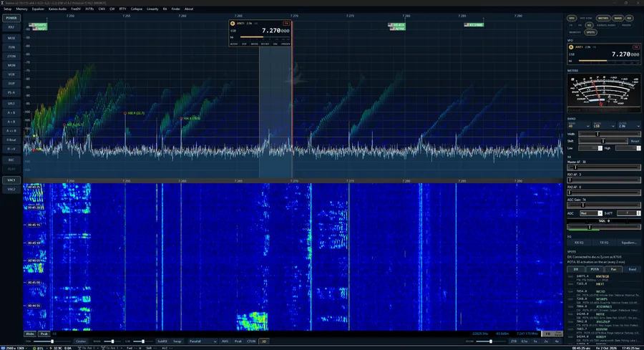Switch to the DX spots tab
This screenshot has height=350, width=644.
point(576,269)
